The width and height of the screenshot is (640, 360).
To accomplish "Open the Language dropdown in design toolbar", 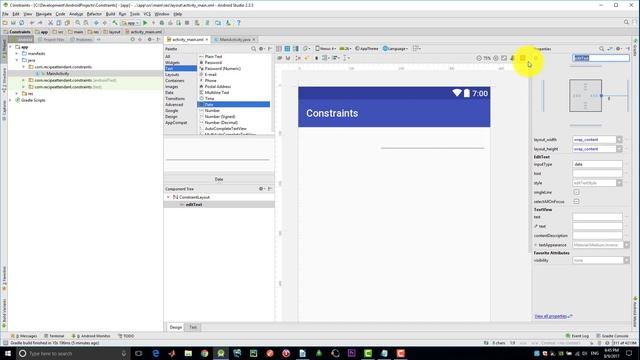I will (395, 49).
